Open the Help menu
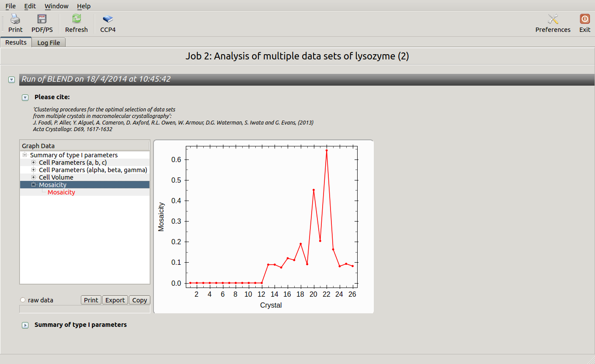Viewport: 595px width, 364px height. (84, 6)
